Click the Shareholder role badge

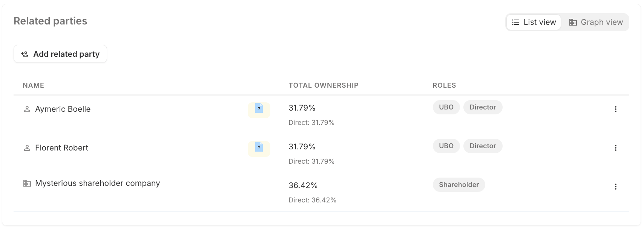[458, 185]
